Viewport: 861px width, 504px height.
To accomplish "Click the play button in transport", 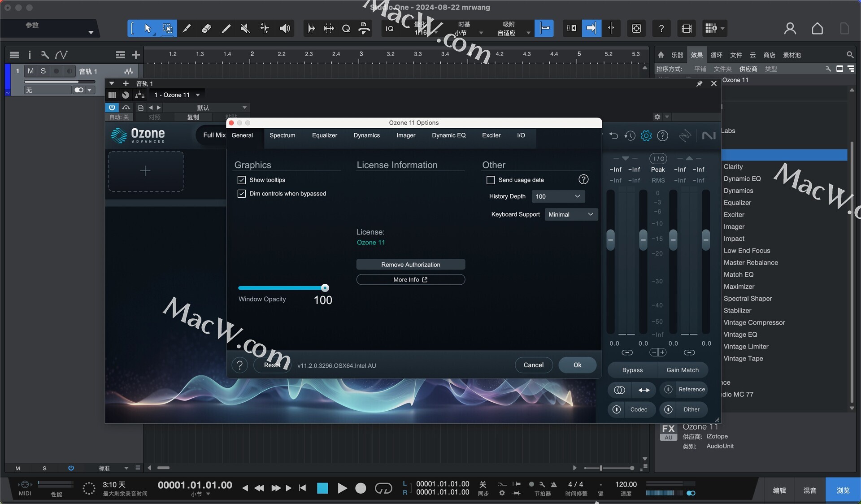I will tap(342, 488).
